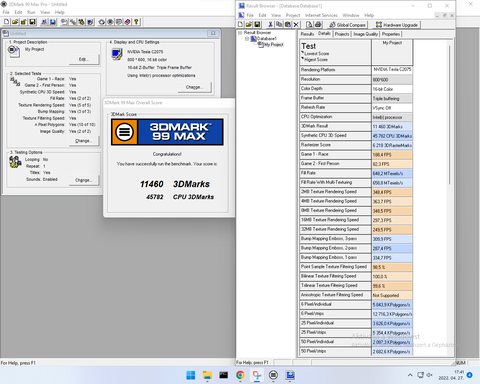
Task: Click the Anisotropic Texture Filtering Speed row
Action: point(335,295)
